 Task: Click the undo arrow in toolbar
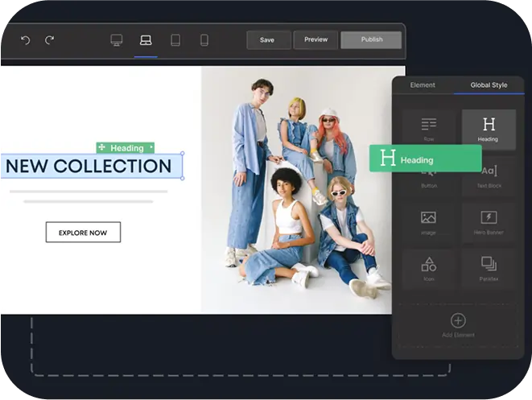[x=25, y=40]
